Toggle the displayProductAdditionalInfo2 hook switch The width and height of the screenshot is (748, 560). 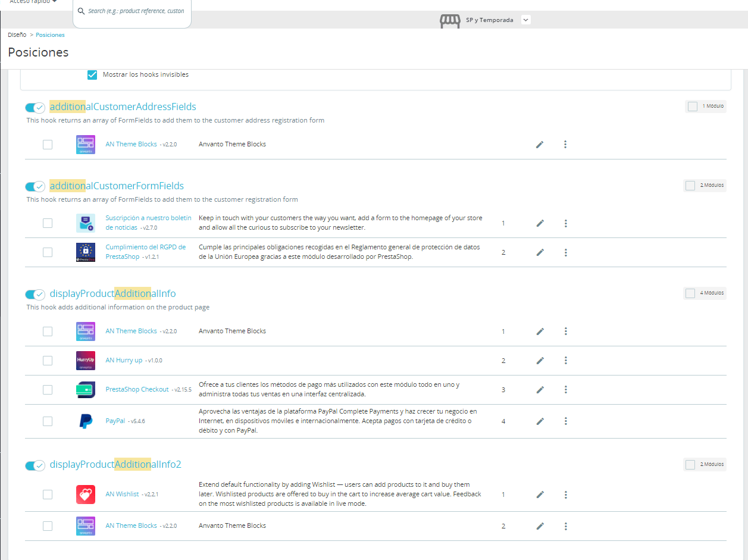[x=35, y=465]
